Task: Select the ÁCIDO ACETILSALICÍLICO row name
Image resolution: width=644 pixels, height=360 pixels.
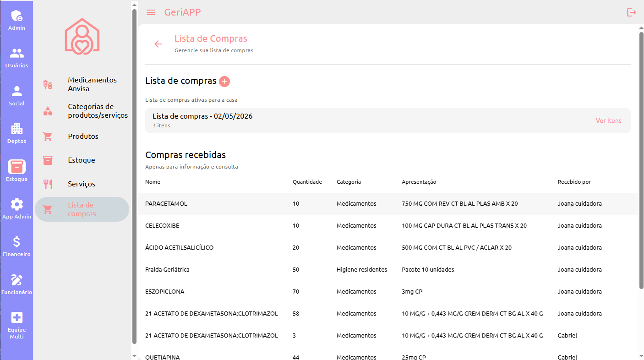Action: click(179, 248)
